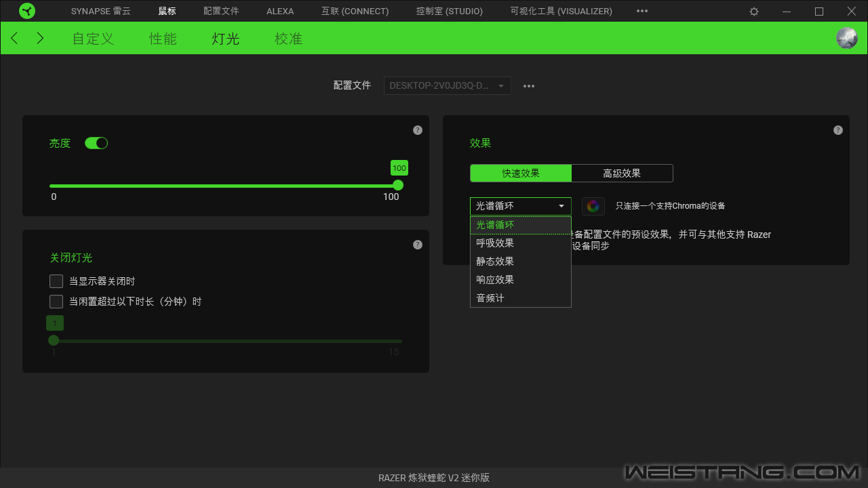Open the 可视化工具 (VISUALIZER) tab
This screenshot has height=488, width=868.
[x=561, y=12]
